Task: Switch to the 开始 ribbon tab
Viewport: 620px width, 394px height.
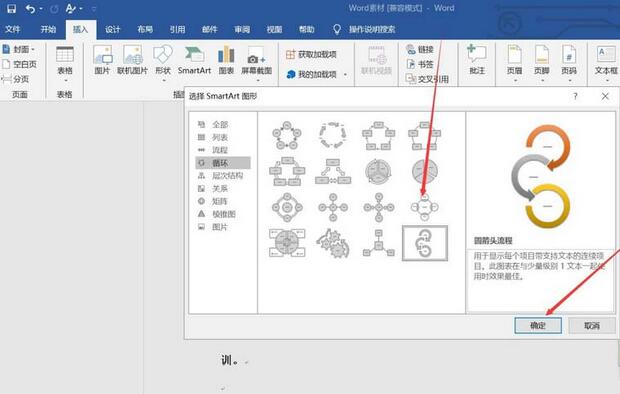Action: 48,29
